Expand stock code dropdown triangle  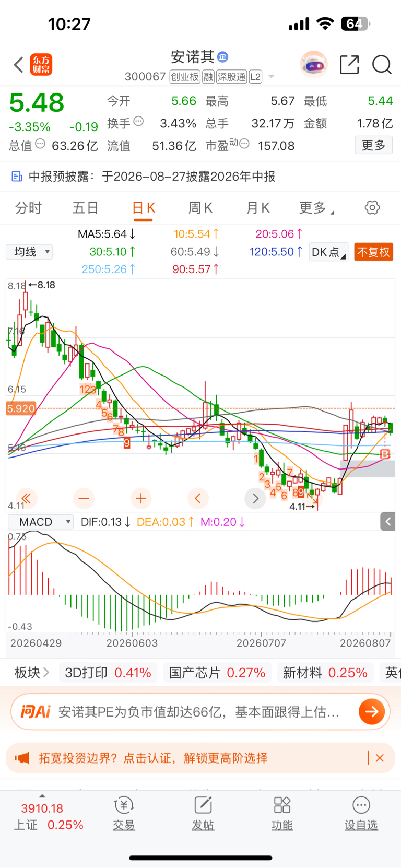pyautogui.click(x=271, y=77)
